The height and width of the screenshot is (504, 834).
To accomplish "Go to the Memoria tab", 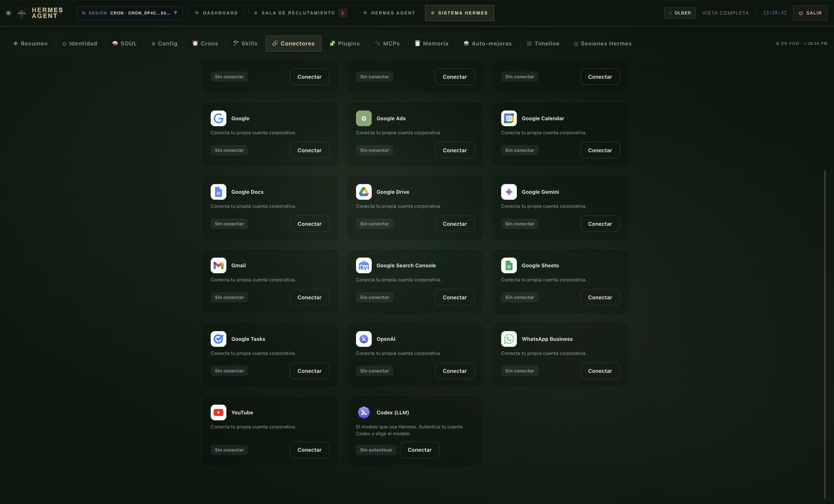I will click(x=431, y=43).
